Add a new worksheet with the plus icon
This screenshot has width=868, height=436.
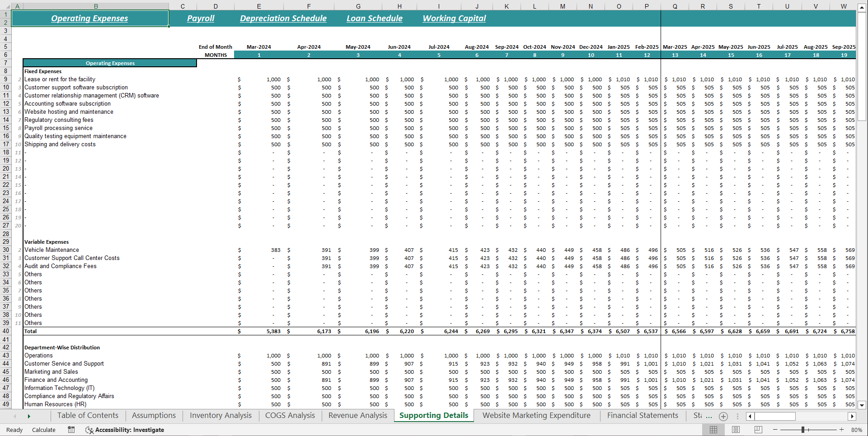(723, 416)
